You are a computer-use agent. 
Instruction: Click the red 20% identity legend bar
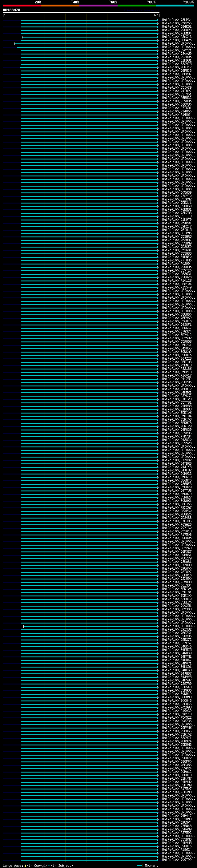(x=22, y=6)
